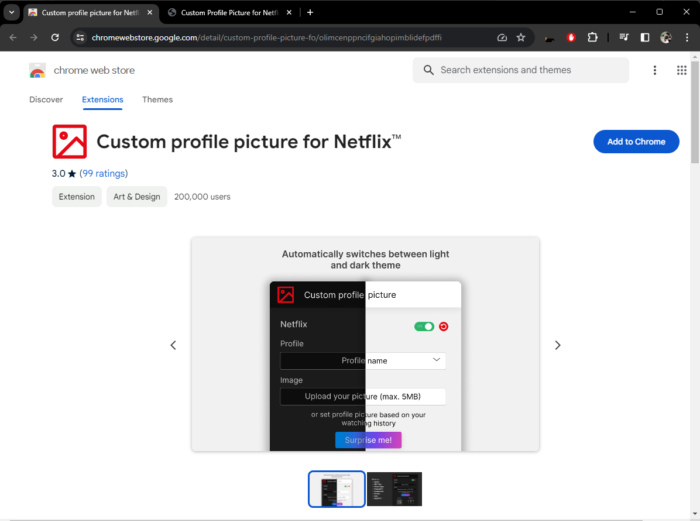Screen dimensions: 700x521
Task: Show previous screenshot with left chevron
Action: pos(173,345)
